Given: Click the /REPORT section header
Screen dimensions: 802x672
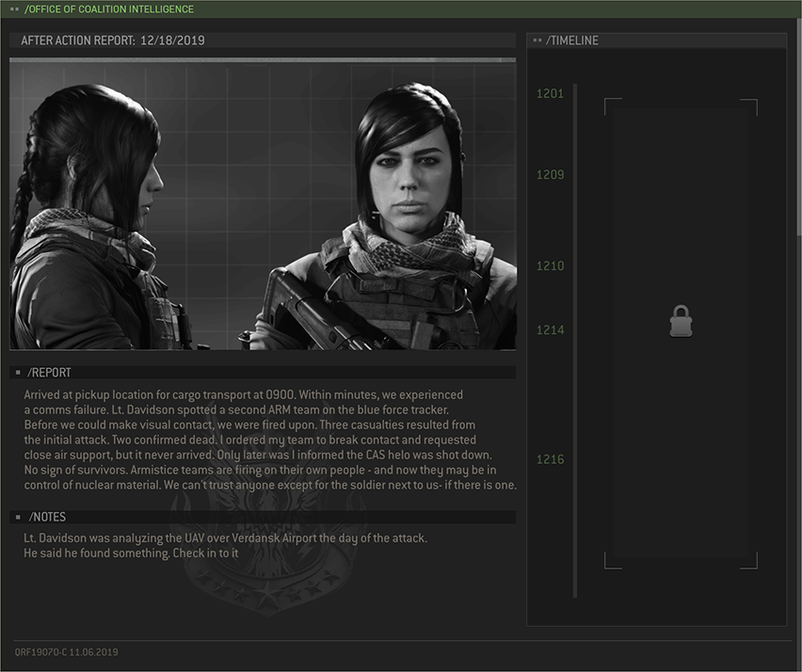Looking at the screenshot, I should point(263,373).
